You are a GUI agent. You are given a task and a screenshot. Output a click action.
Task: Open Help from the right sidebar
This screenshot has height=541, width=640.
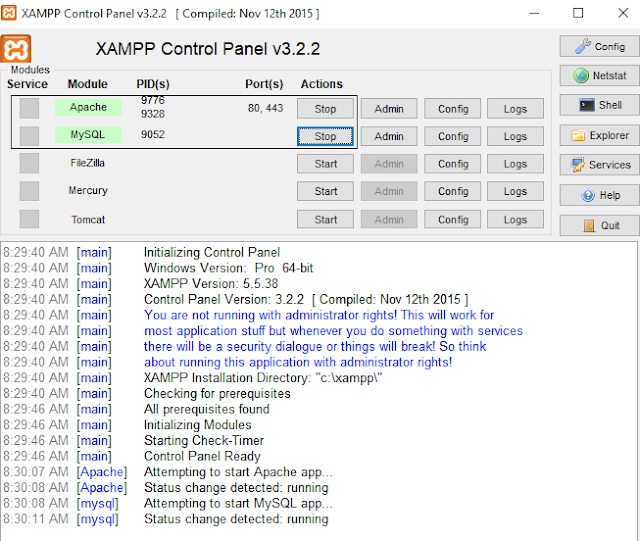600,195
